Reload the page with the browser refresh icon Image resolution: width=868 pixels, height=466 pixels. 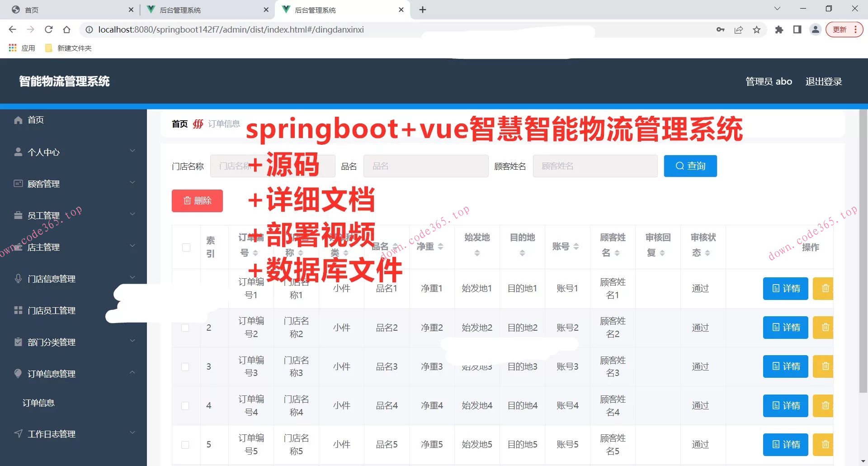coord(49,30)
